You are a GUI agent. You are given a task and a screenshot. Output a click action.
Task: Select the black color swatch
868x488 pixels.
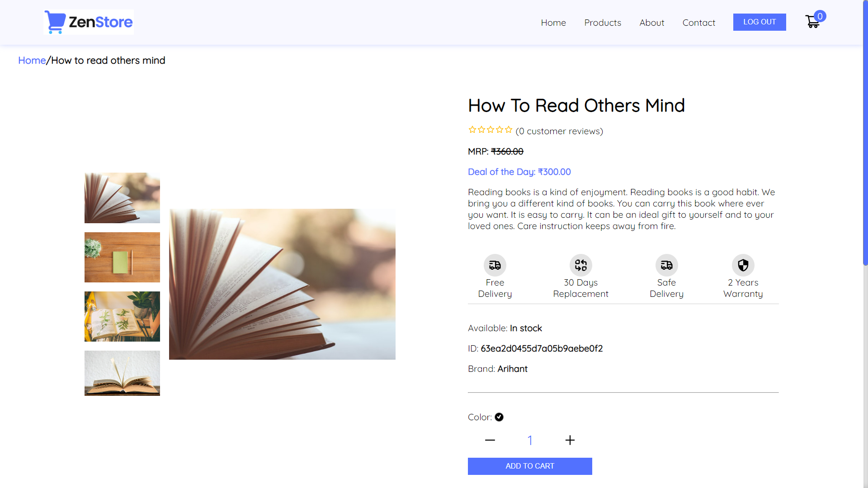pos(499,417)
